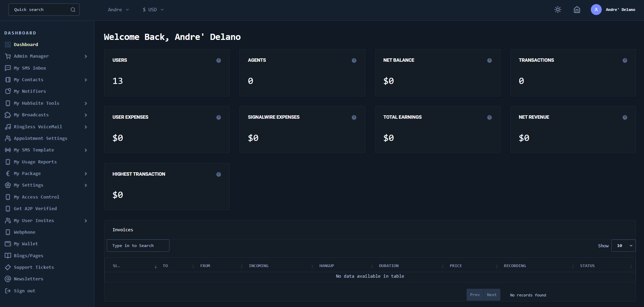Click the Next pagination button
The height and width of the screenshot is (307, 644).
[x=492, y=295]
